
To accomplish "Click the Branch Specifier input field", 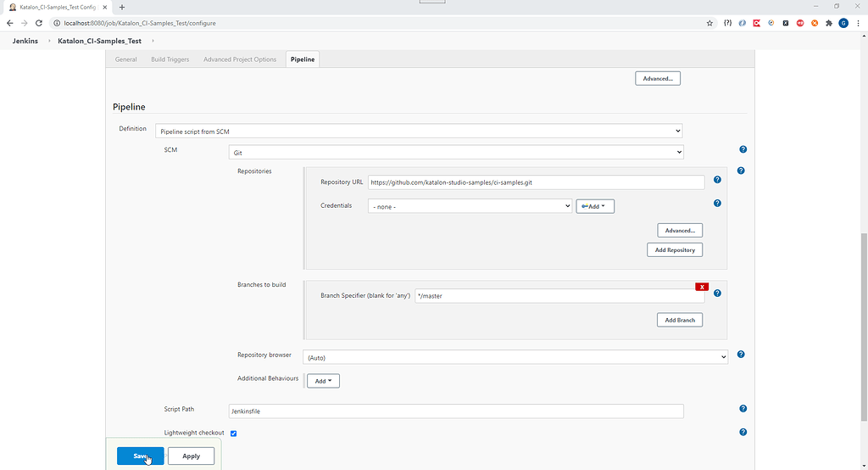I will tap(559, 295).
